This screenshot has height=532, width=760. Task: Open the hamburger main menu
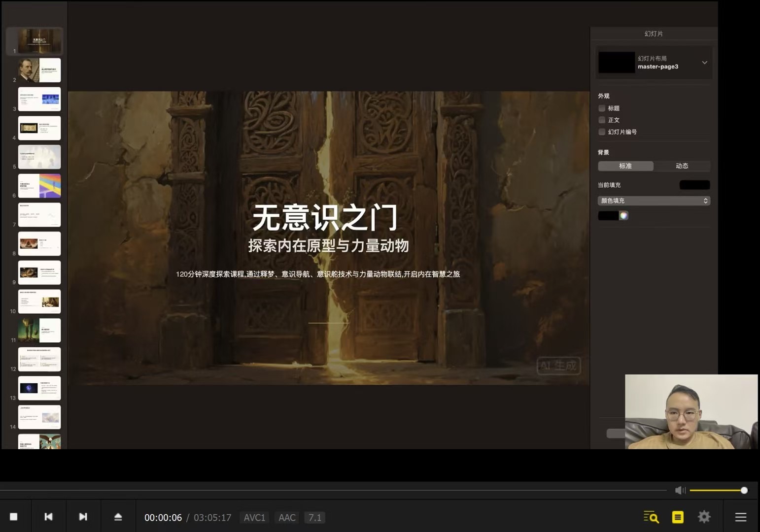click(x=740, y=517)
